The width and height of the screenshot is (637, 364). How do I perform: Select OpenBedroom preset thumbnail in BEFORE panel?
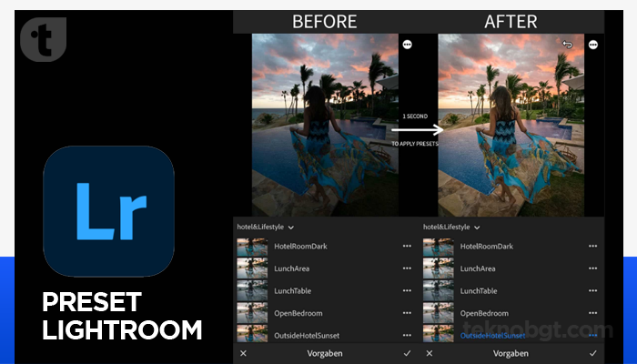252,313
